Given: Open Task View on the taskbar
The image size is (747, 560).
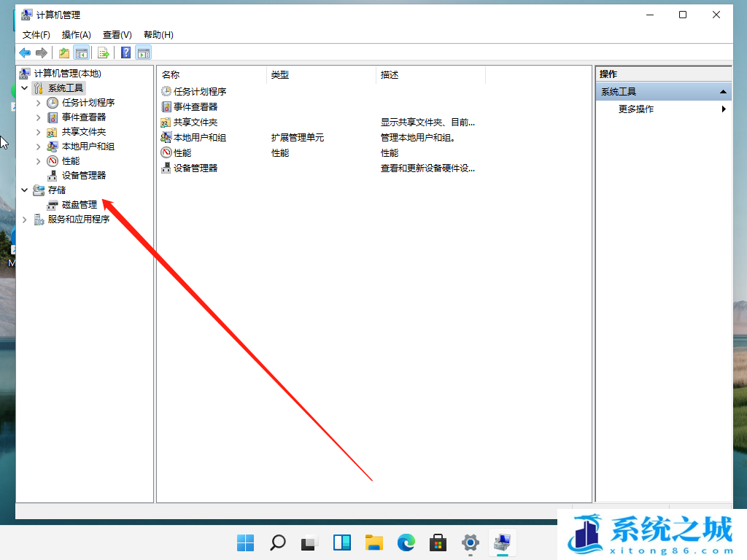Looking at the screenshot, I should point(309,542).
